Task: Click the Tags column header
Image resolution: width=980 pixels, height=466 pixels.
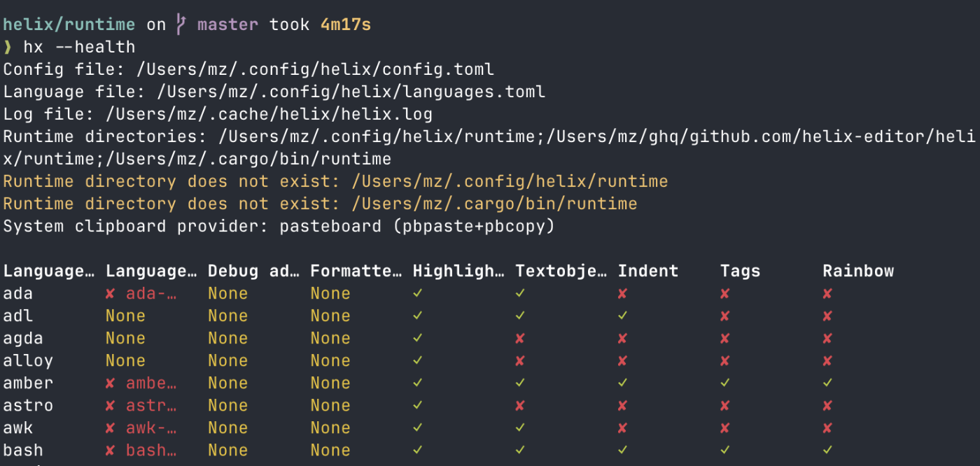Action: pos(741,271)
